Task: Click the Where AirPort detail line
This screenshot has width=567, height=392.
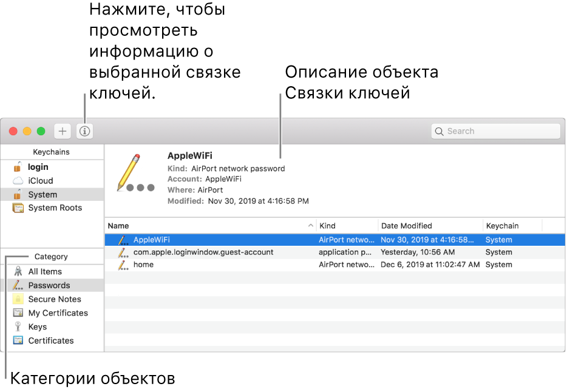Action: [x=195, y=190]
